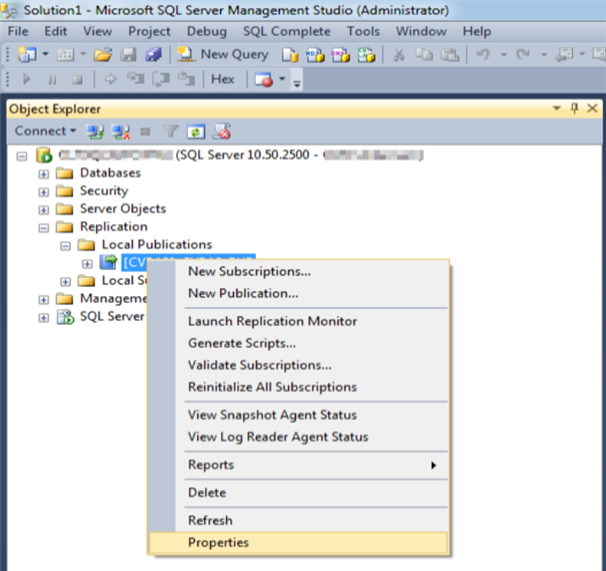Screen dimensions: 606x571
Task: Open the Undo history dropdown arrow
Action: point(504,55)
